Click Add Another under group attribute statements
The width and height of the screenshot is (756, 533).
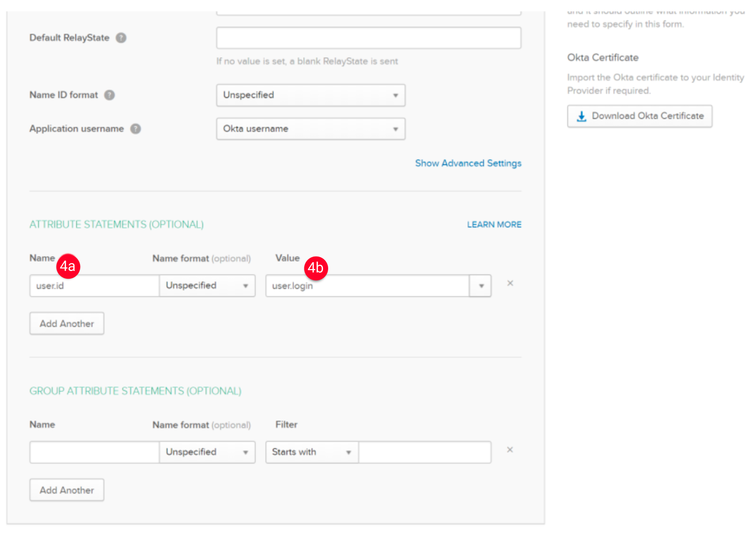67,490
